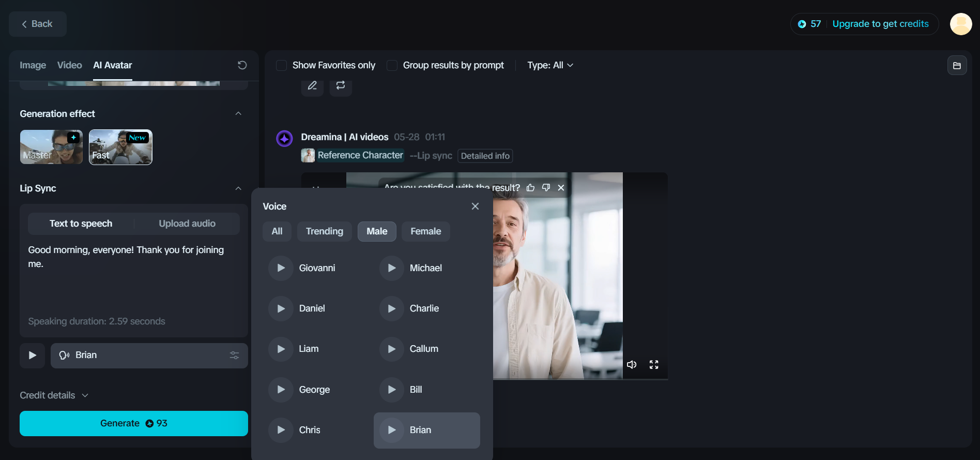Select the AI Avatar tab
The height and width of the screenshot is (460, 980).
112,65
